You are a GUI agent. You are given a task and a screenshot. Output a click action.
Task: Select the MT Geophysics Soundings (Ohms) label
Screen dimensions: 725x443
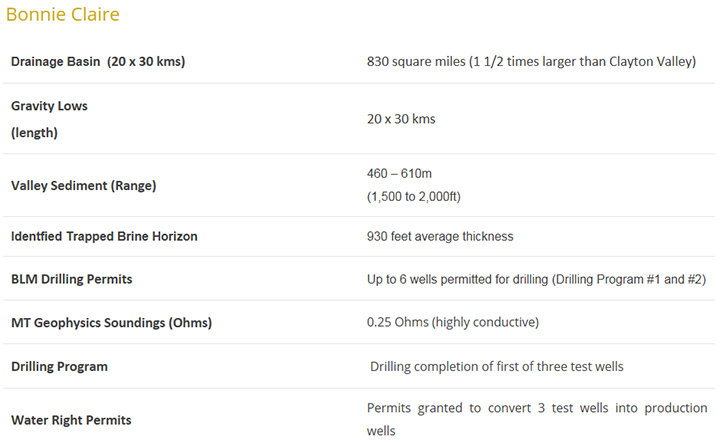(111, 322)
